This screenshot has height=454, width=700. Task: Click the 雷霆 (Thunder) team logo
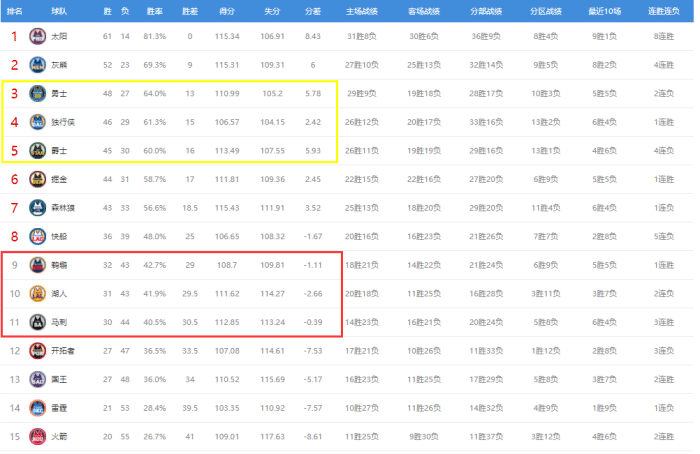click(x=37, y=408)
